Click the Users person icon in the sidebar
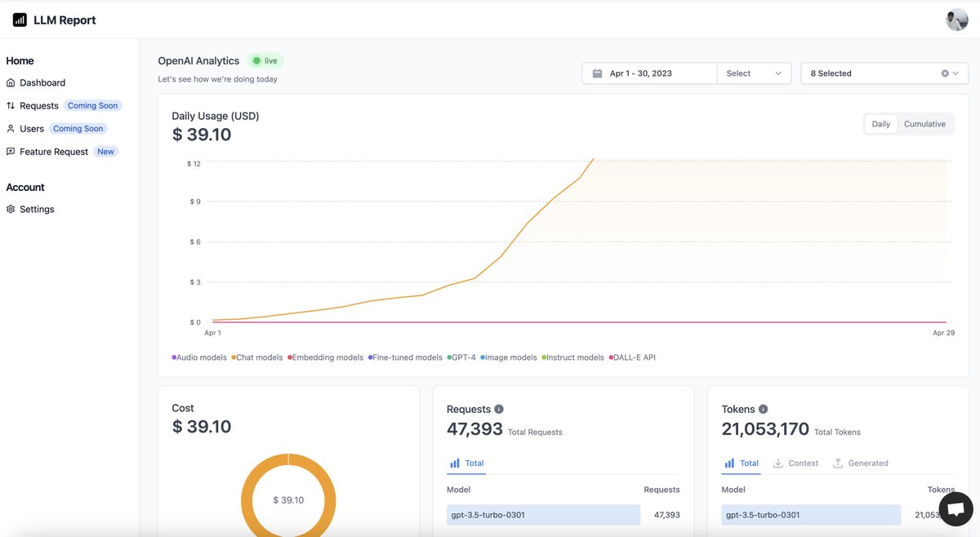The image size is (980, 537). coord(11,128)
